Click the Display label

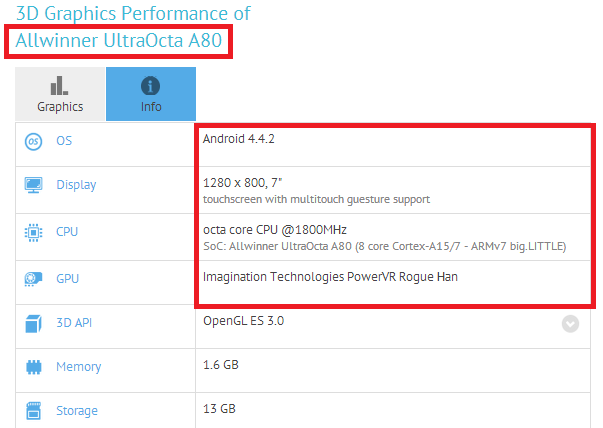point(76,185)
